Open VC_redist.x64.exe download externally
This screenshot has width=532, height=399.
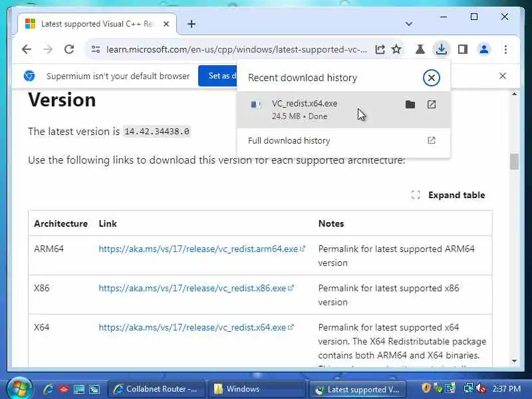(432, 104)
